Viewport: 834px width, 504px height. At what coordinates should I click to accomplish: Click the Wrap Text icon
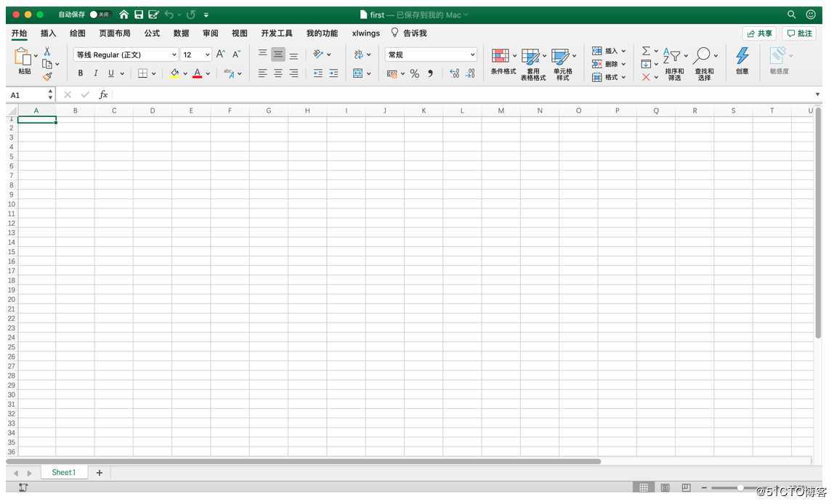(358, 54)
